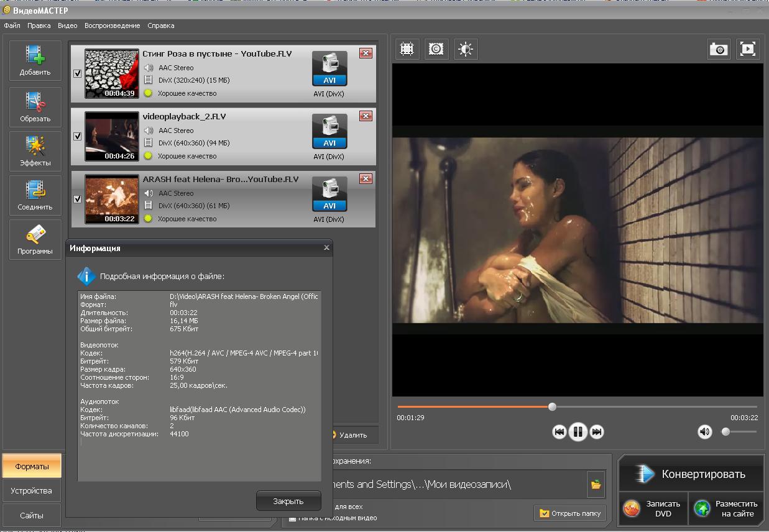Toggle the Папка с исходным видео checkbox
This screenshot has width=769, height=532.
pyautogui.click(x=292, y=518)
